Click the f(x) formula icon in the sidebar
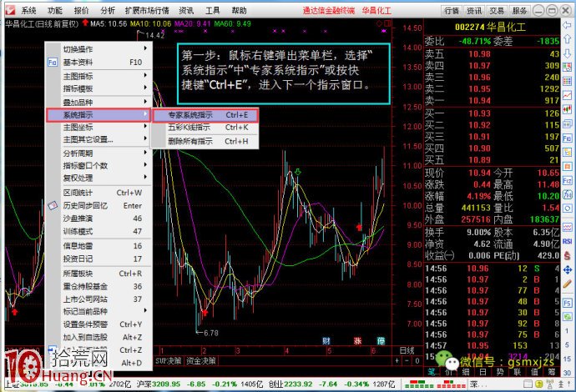576x392 pixels. 567,194
